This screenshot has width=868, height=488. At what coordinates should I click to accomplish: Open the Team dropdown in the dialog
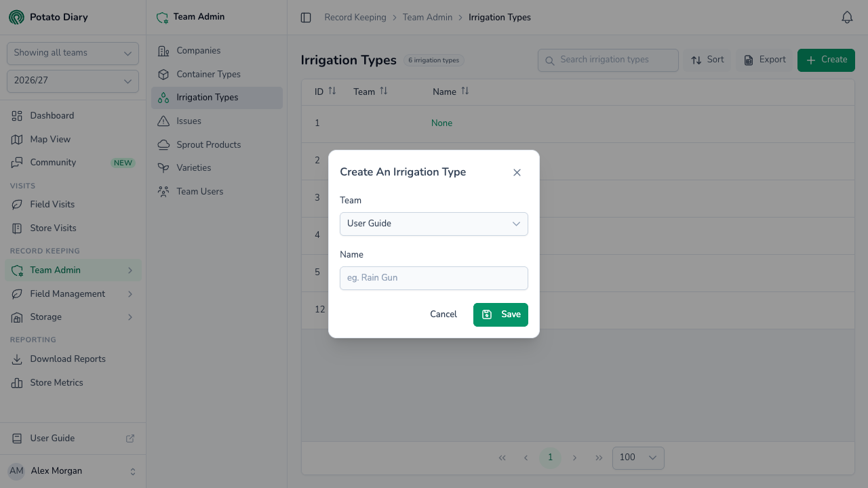coord(434,224)
